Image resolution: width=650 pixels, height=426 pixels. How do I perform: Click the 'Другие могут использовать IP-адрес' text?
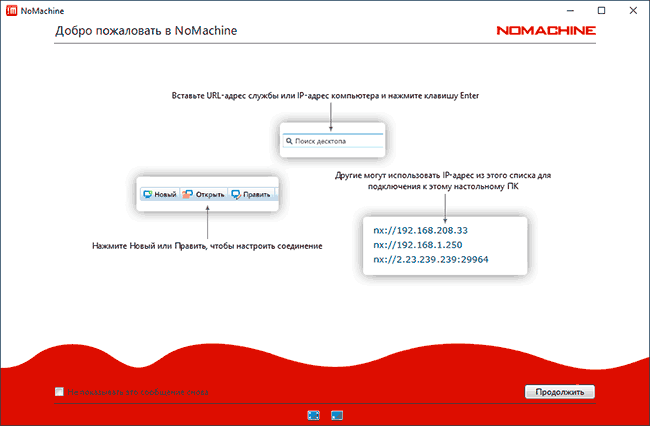(x=443, y=181)
